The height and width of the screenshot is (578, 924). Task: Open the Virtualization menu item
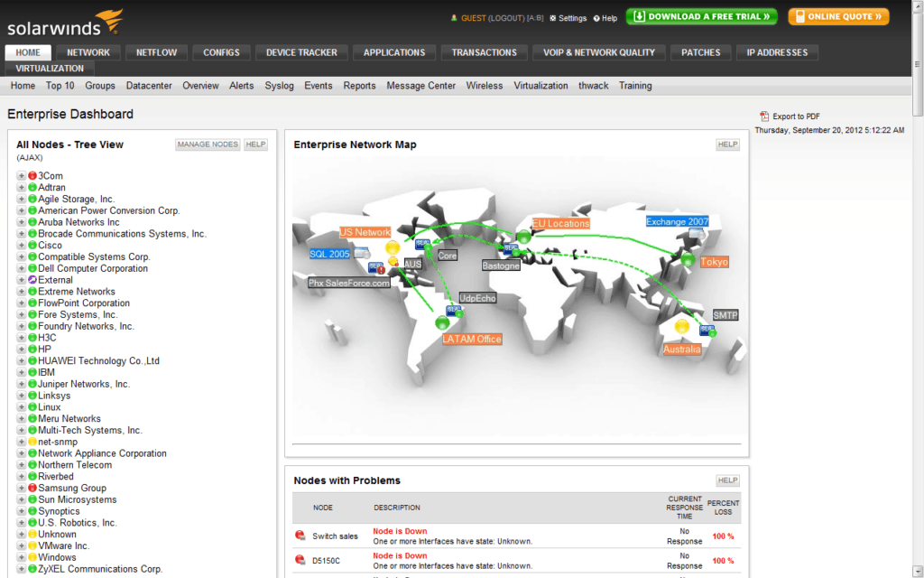[541, 85]
